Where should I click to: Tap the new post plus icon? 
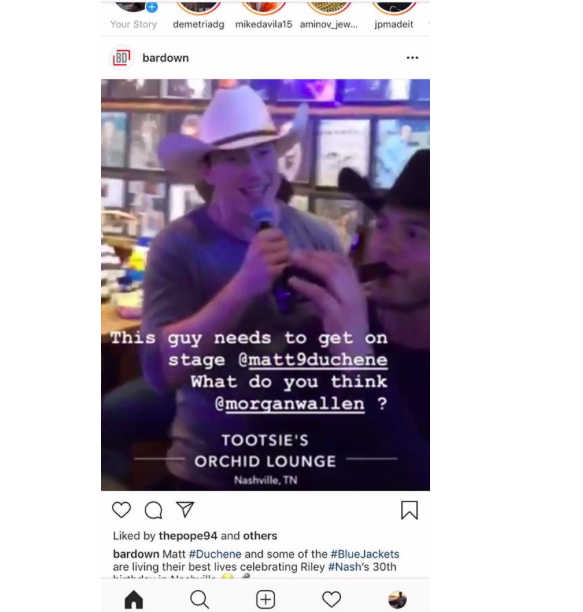[266, 599]
